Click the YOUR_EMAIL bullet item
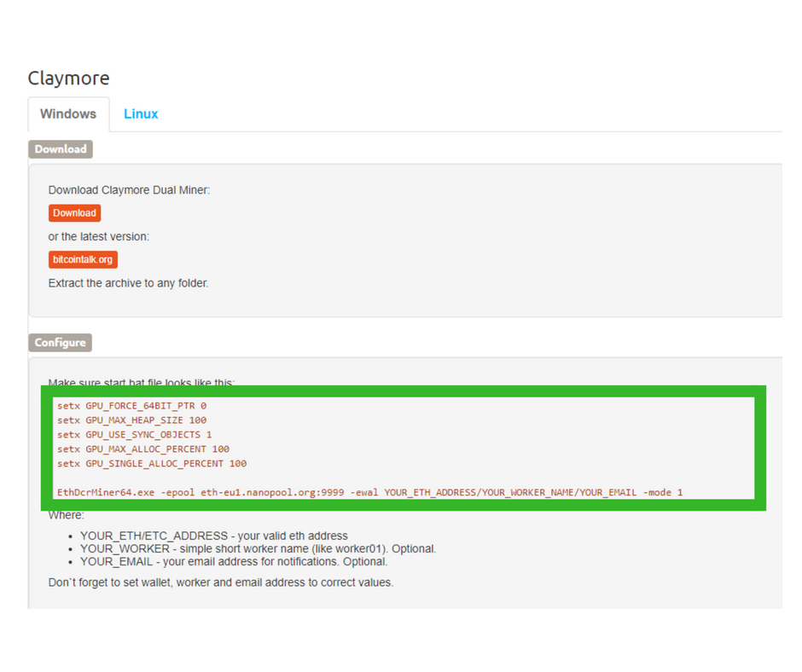 pos(234,561)
